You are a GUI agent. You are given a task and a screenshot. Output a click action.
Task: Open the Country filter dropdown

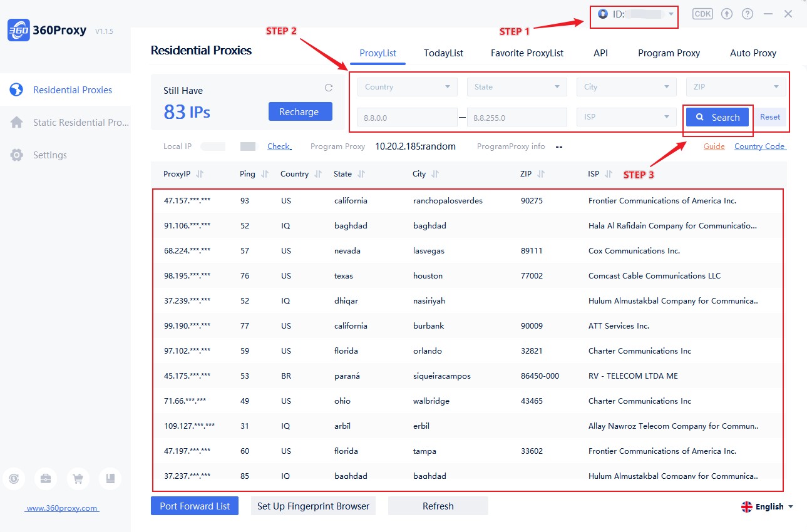(408, 87)
